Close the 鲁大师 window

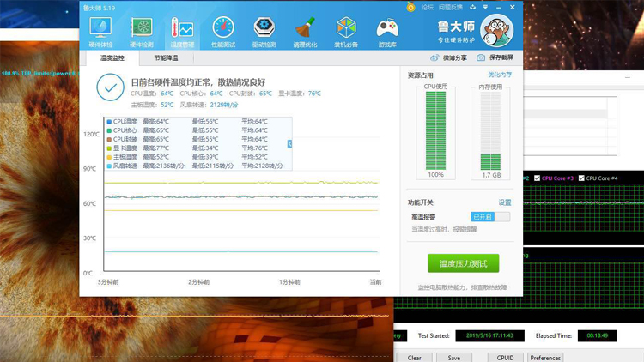point(512,7)
